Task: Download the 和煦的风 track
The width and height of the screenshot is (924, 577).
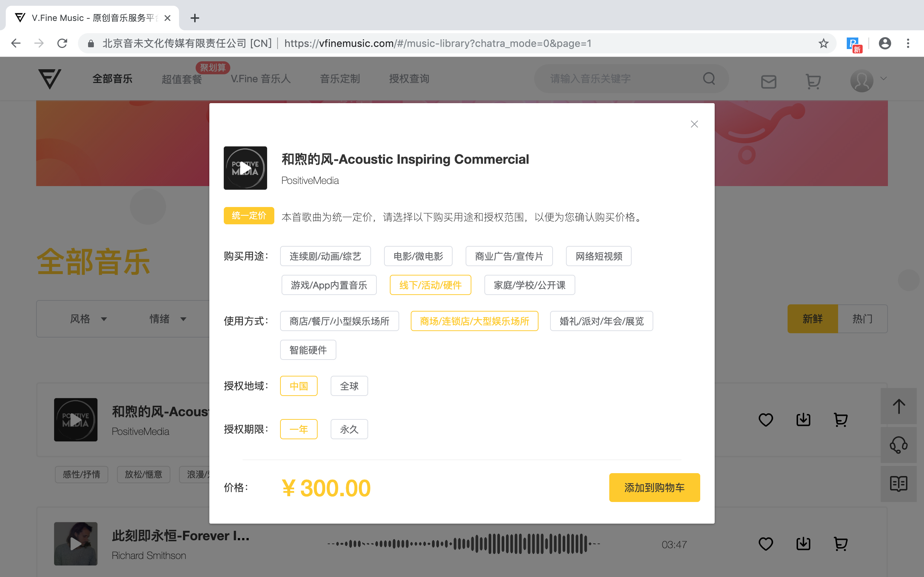Action: [x=803, y=419]
